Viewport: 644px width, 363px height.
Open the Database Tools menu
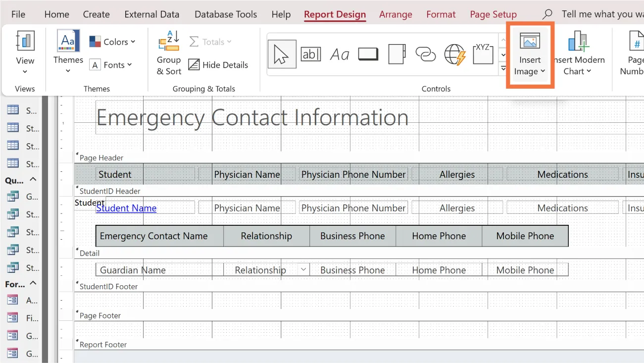click(225, 14)
